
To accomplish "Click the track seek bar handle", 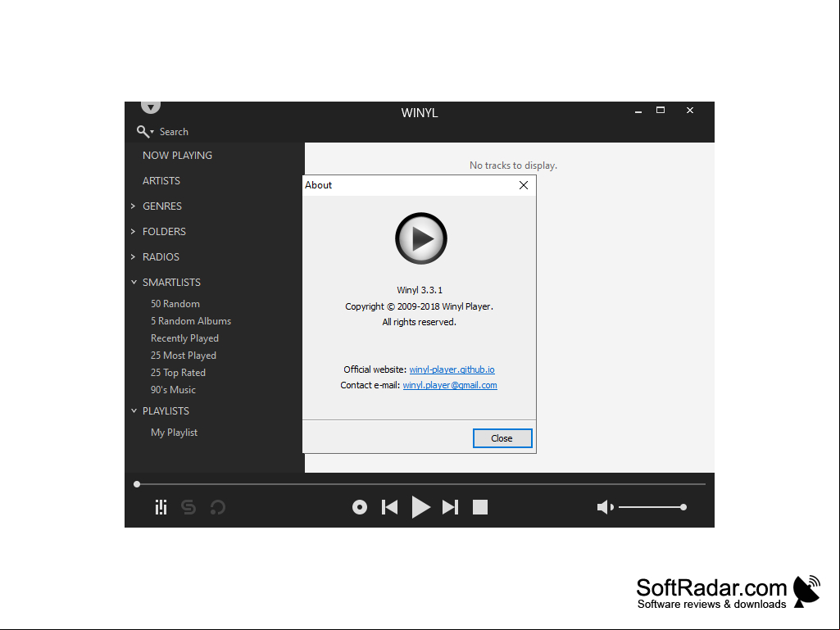I will tap(137, 484).
